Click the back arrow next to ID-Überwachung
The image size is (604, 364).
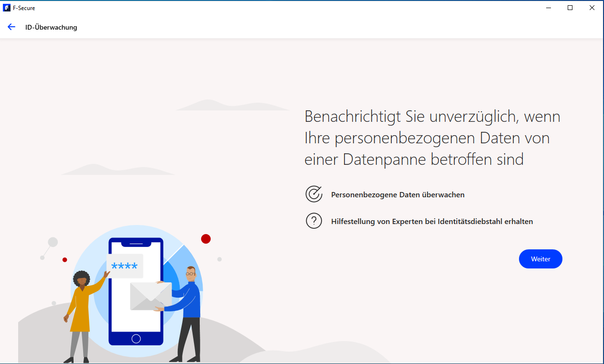pos(11,27)
